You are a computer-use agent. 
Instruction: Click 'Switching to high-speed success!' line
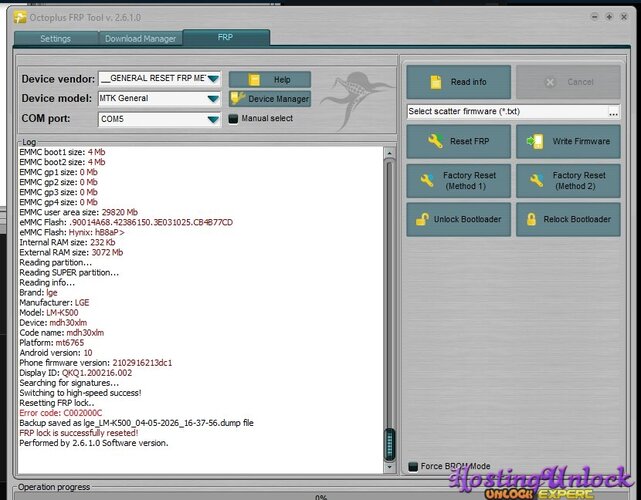coord(80,393)
